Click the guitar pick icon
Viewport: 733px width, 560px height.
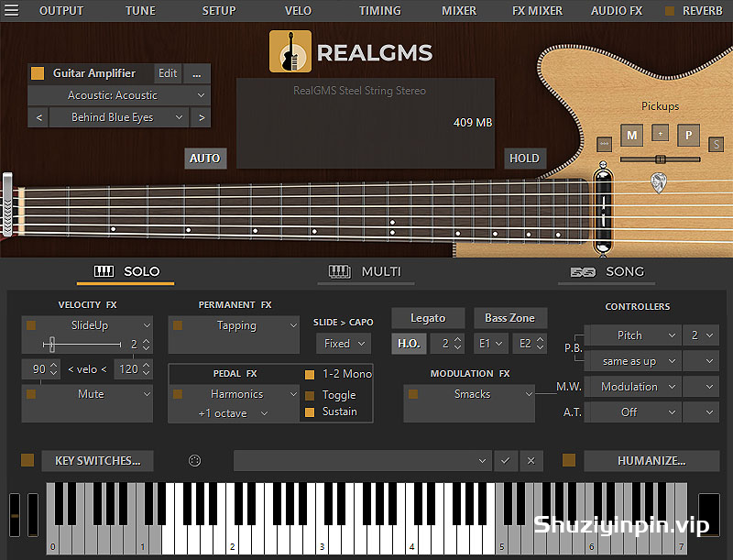(659, 182)
